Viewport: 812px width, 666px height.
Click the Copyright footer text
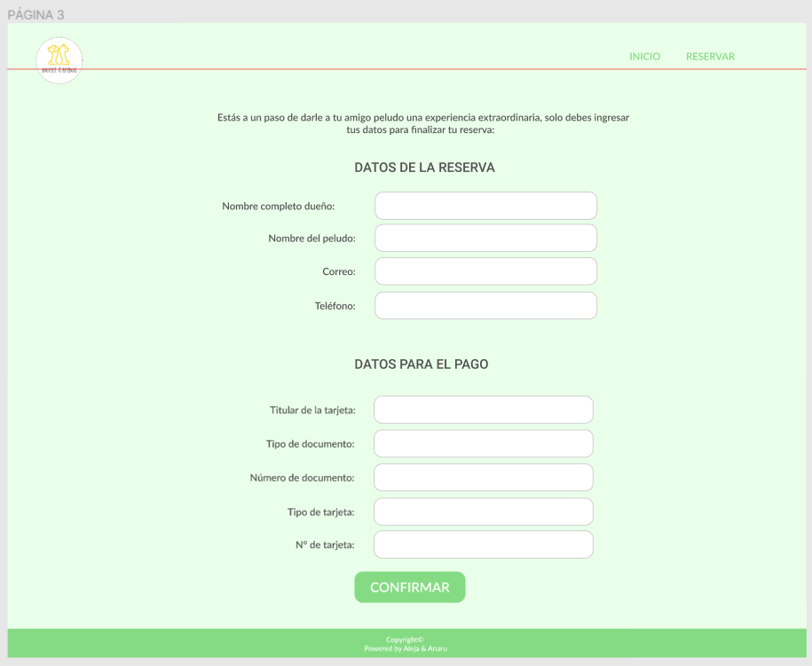coord(405,639)
